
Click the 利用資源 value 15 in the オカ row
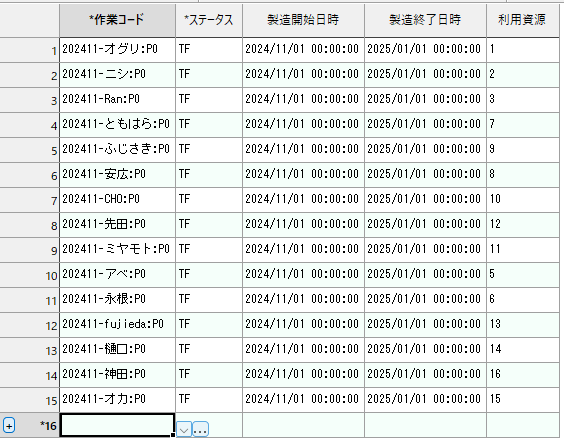523,400
